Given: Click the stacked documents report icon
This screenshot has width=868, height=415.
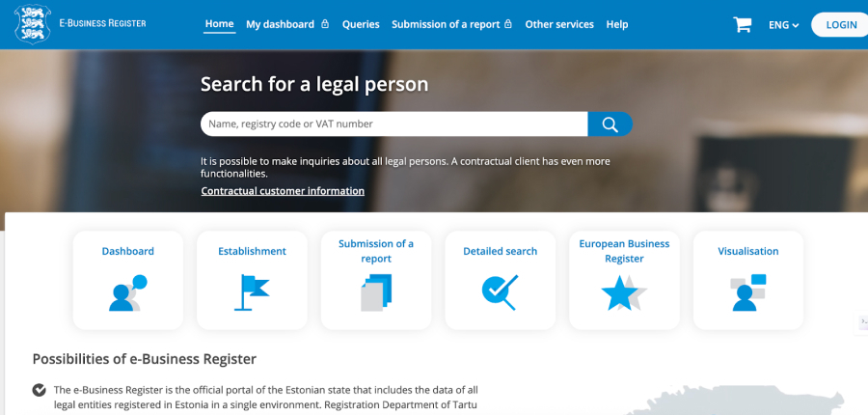Looking at the screenshot, I should [376, 292].
